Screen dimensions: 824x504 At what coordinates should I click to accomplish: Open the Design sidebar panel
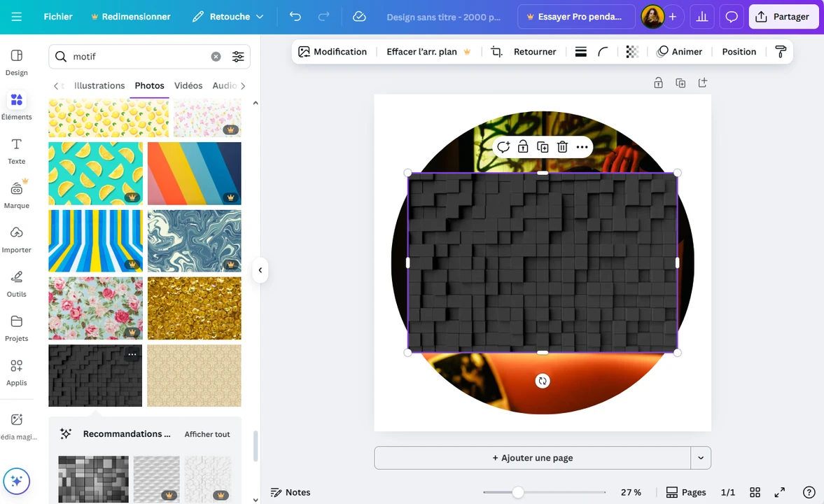(x=16, y=62)
